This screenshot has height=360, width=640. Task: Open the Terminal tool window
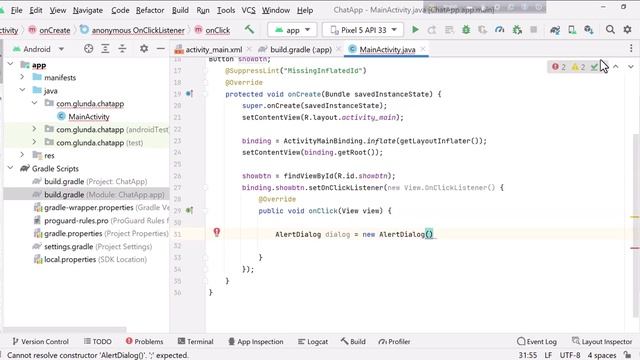coord(196,341)
